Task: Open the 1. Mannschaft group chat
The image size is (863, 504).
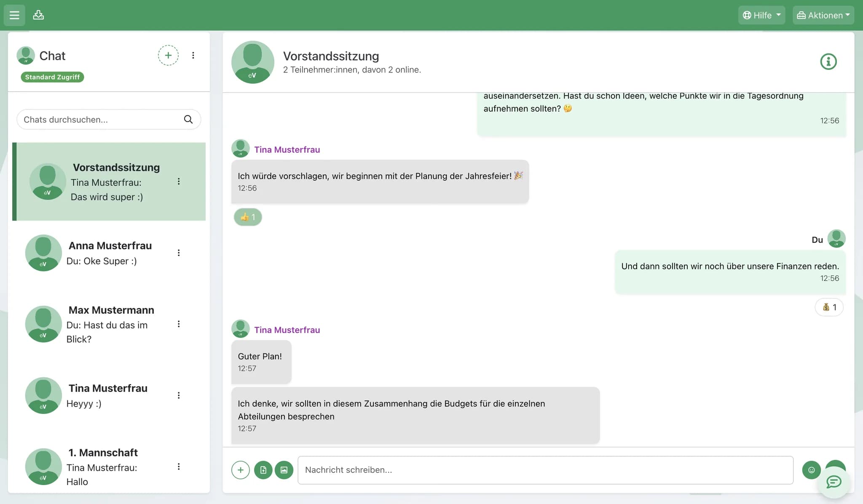Action: [109, 467]
